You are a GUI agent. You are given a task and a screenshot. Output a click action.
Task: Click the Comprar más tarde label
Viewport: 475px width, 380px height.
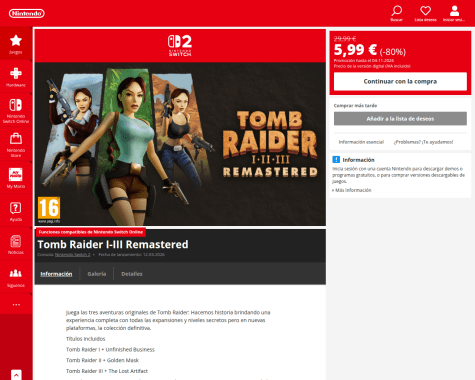(355, 105)
